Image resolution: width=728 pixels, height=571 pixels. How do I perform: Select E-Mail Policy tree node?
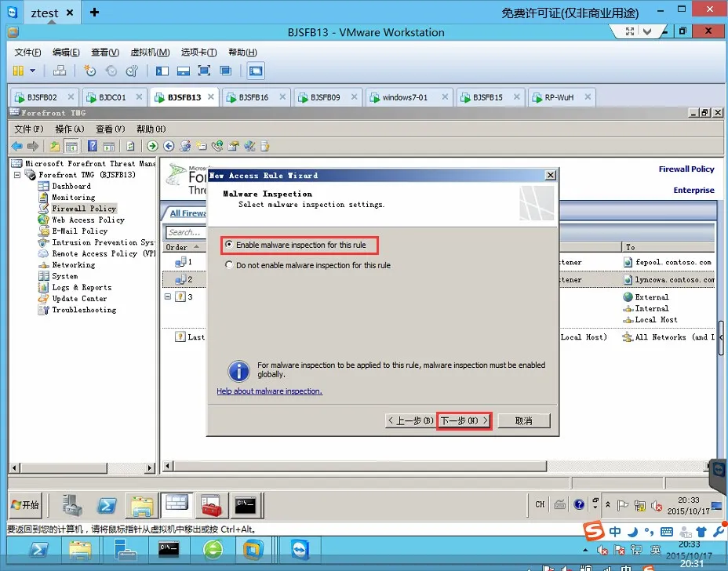click(x=80, y=231)
